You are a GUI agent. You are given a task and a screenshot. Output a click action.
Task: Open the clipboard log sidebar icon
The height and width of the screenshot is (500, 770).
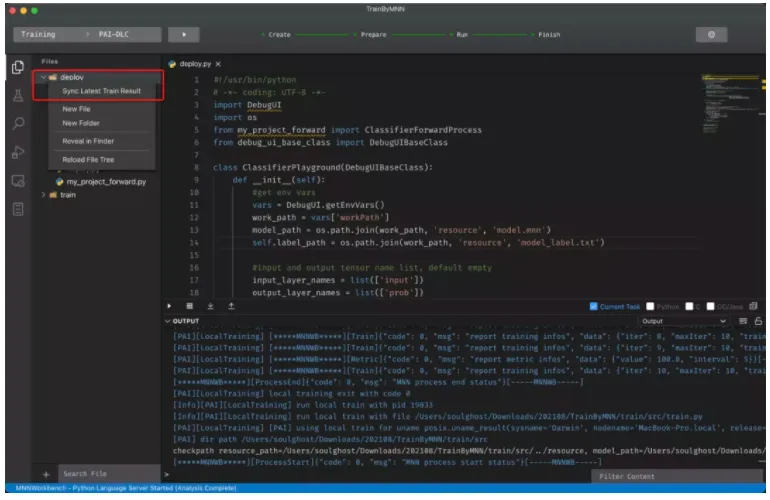18,209
